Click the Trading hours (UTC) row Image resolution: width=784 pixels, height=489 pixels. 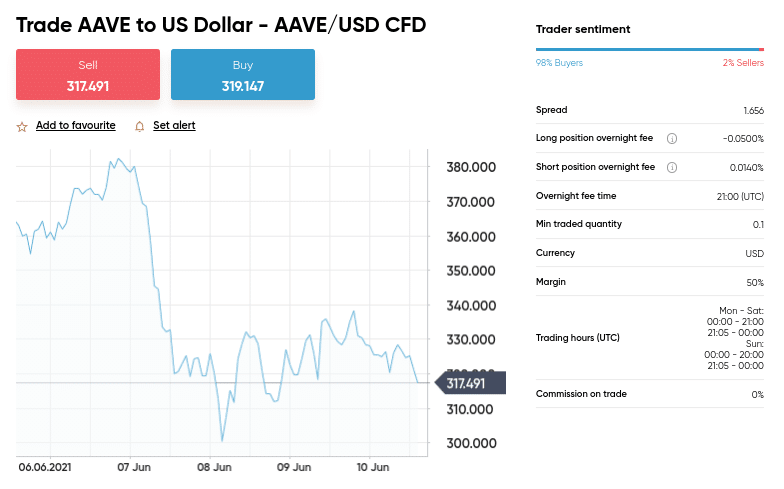pyautogui.click(x=578, y=338)
